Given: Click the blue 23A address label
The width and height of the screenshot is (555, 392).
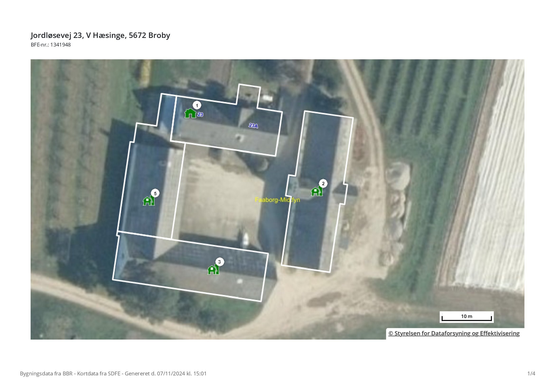Looking at the screenshot, I should pyautogui.click(x=253, y=126).
